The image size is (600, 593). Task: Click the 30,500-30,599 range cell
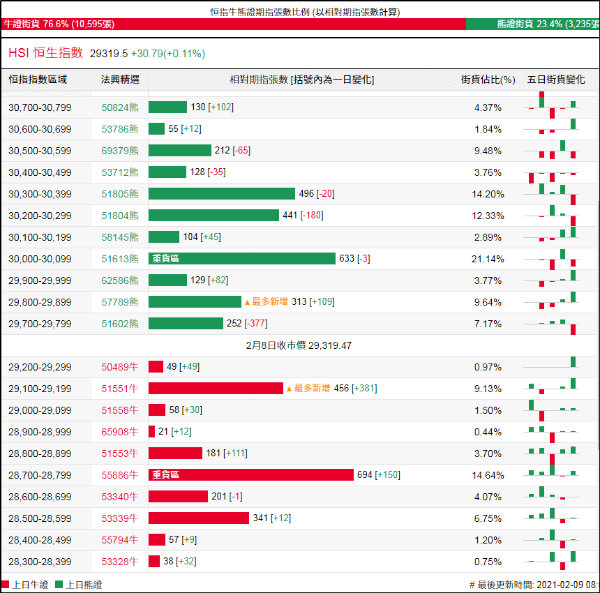pyautogui.click(x=40, y=151)
